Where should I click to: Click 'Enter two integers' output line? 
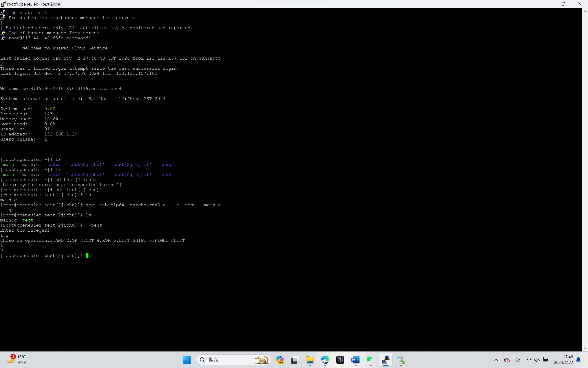coord(25,230)
